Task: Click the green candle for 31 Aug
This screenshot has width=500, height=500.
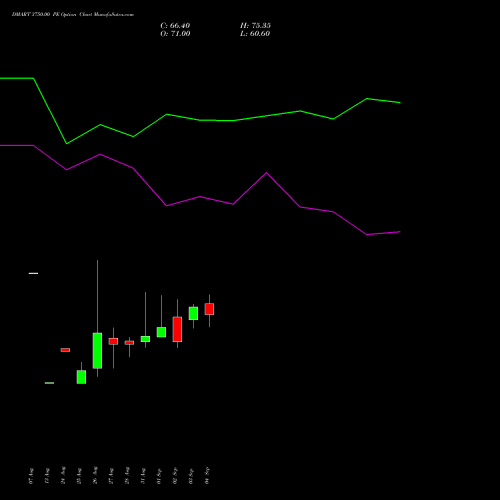Action: 145,339
